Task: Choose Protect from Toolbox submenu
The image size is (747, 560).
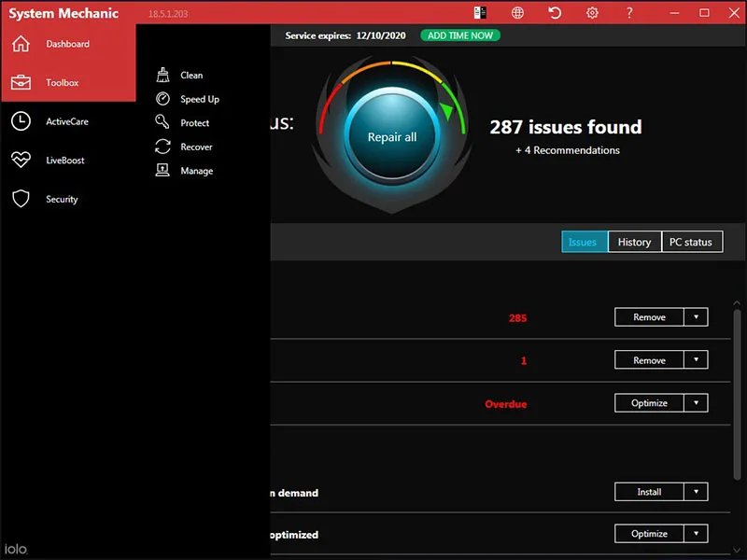Action: (195, 123)
